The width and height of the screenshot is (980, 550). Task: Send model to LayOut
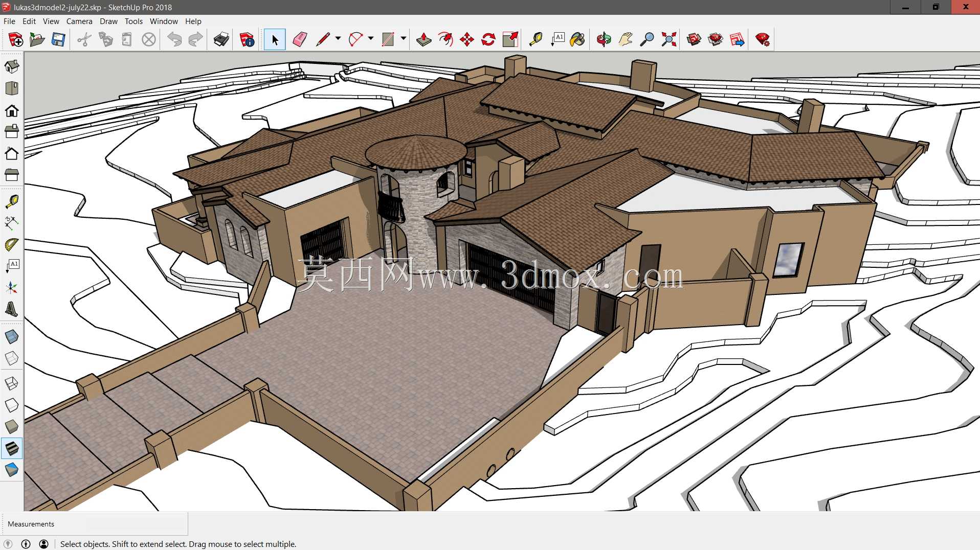[737, 39]
